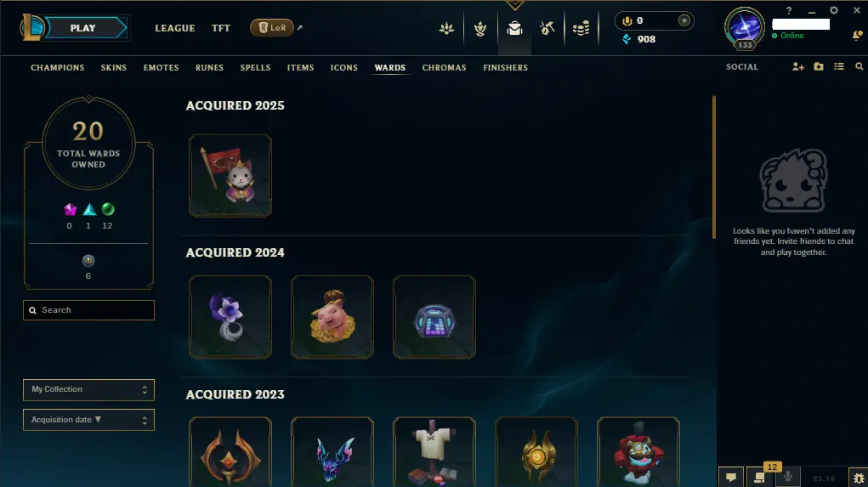Open the Loot hammer icon
Screen dimensions: 868x487
[x=547, y=28]
